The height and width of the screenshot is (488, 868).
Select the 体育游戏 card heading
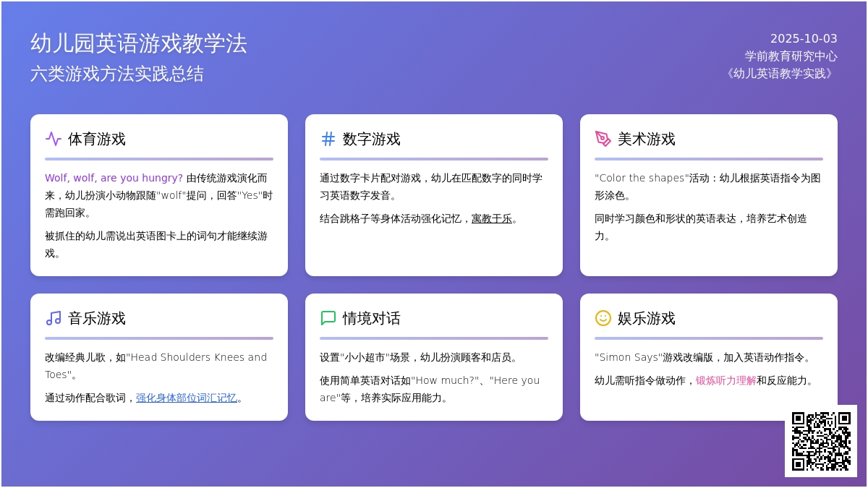(x=97, y=139)
